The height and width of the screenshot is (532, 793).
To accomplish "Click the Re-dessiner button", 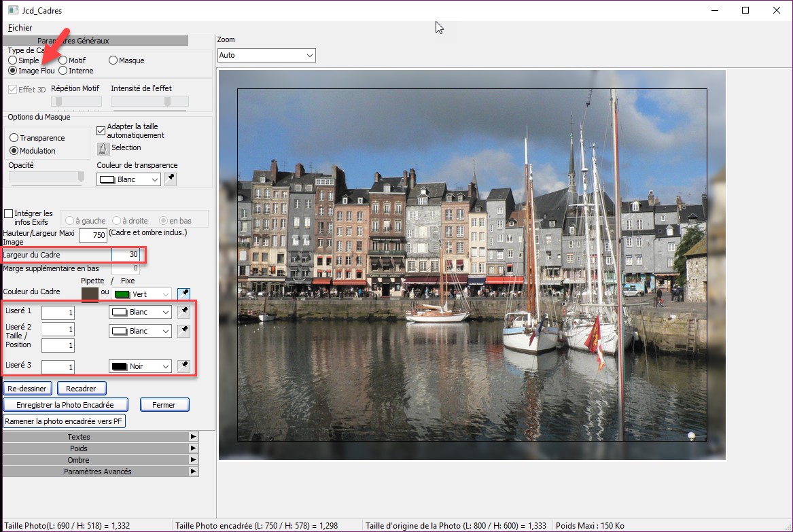I will click(x=28, y=389).
